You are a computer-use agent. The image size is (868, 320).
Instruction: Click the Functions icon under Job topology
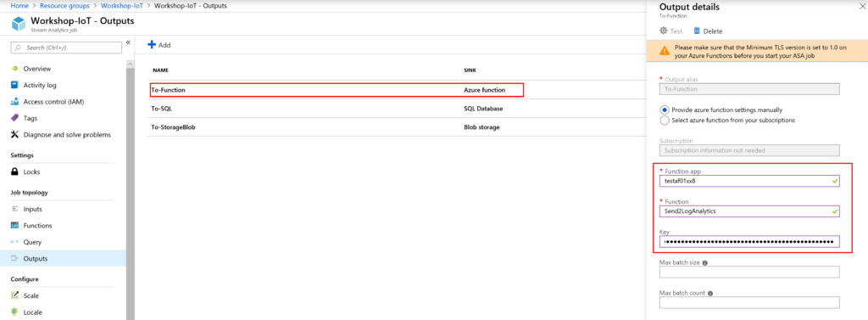15,226
